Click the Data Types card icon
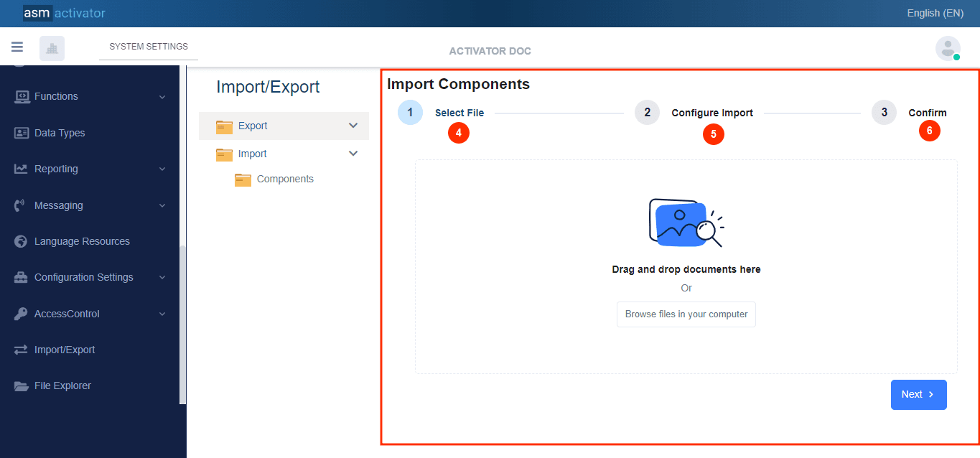The height and width of the screenshot is (458, 980). pos(22,133)
